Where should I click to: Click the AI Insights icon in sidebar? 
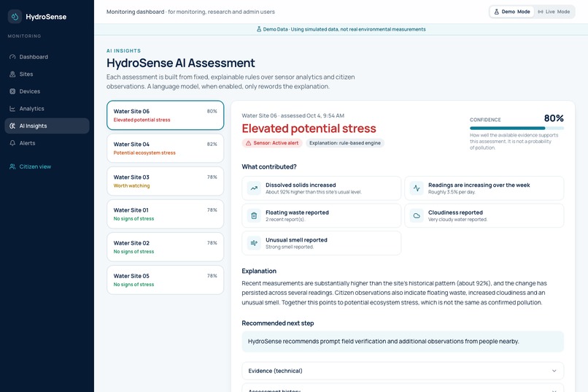tap(12, 126)
